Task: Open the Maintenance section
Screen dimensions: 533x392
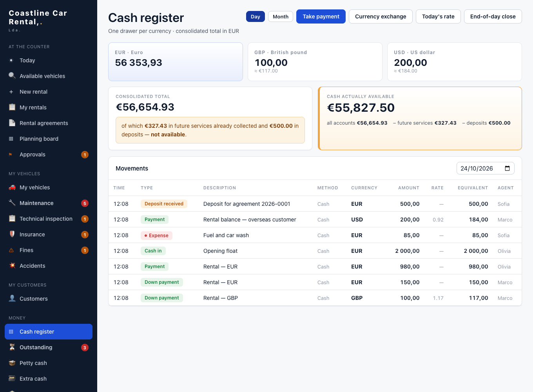Action: [49, 203]
